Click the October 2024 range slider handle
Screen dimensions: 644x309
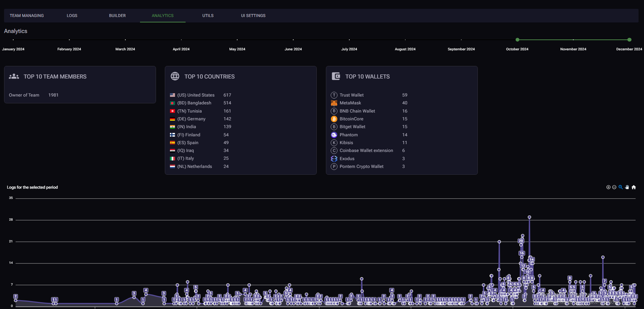point(517,39)
